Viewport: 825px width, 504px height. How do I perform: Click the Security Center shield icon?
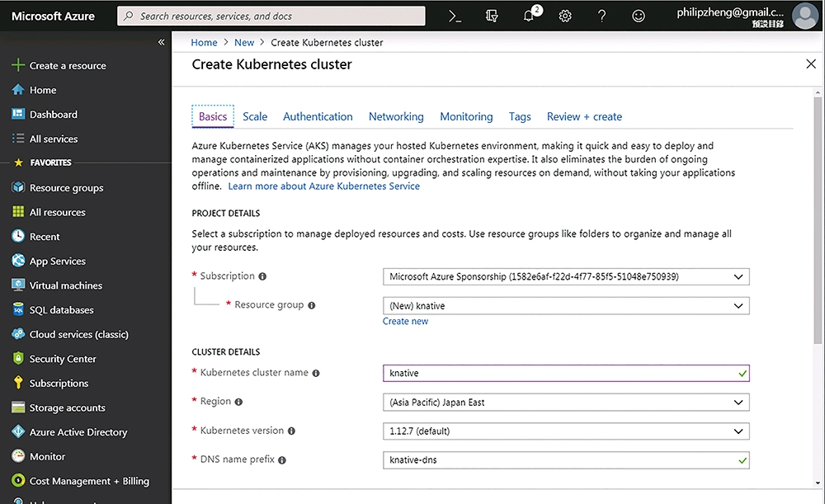coord(18,358)
